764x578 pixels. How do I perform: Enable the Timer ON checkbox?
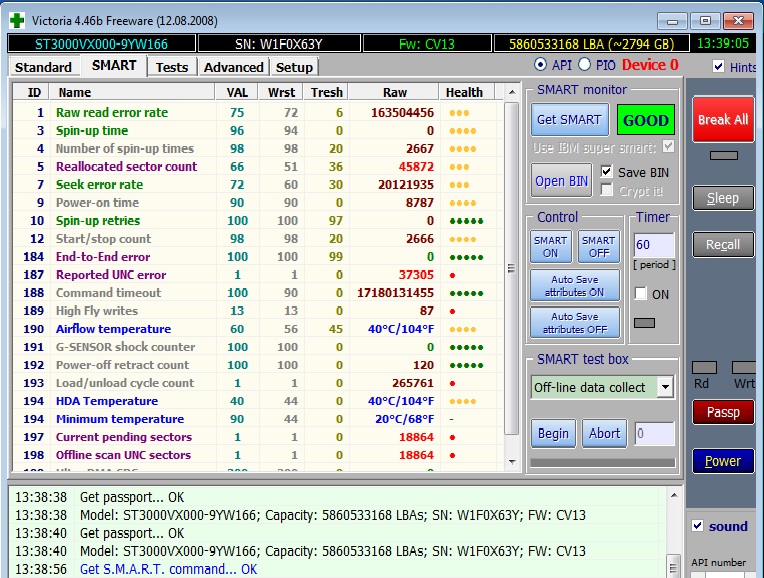click(641, 293)
